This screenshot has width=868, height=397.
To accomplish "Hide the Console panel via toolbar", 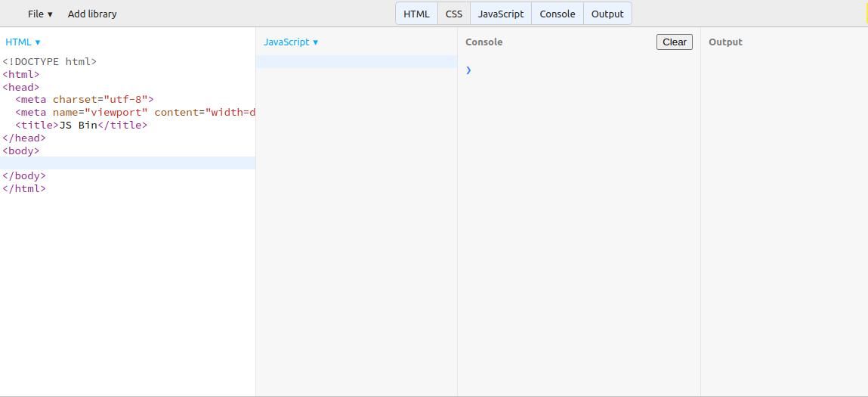I will coord(557,14).
